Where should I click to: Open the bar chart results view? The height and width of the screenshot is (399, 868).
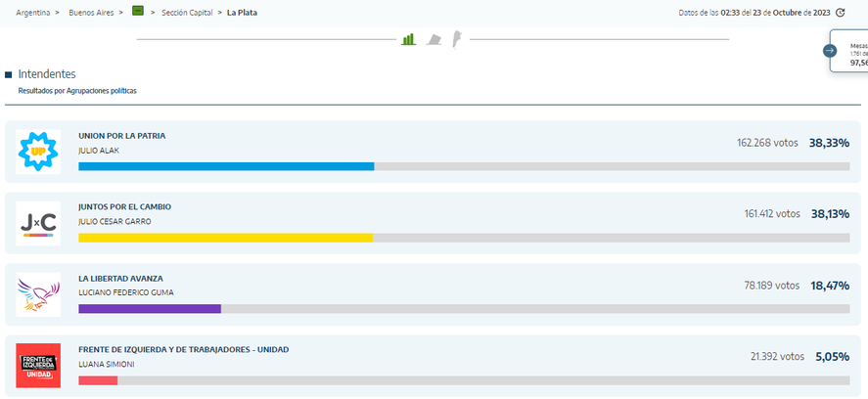point(408,39)
